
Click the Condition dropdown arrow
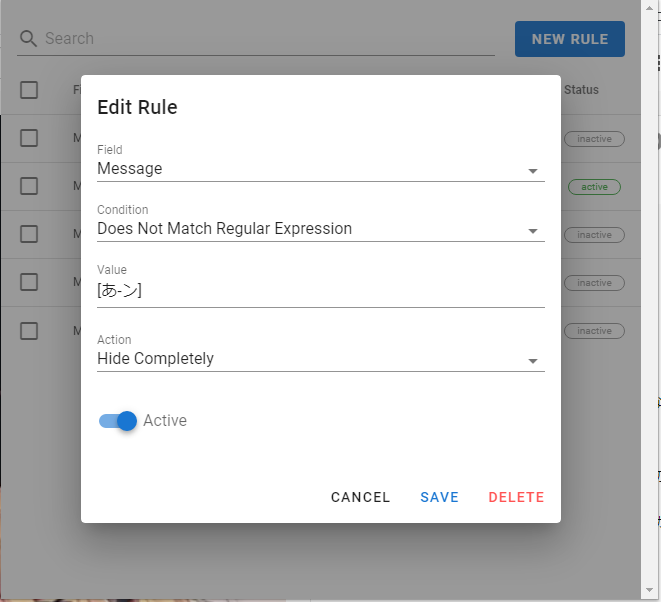click(x=533, y=231)
